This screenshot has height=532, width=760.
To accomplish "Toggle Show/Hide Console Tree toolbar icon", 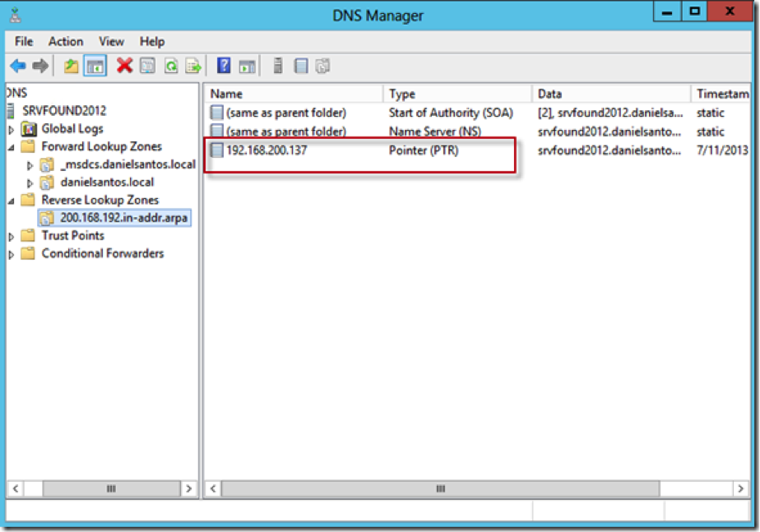I will 95,66.
